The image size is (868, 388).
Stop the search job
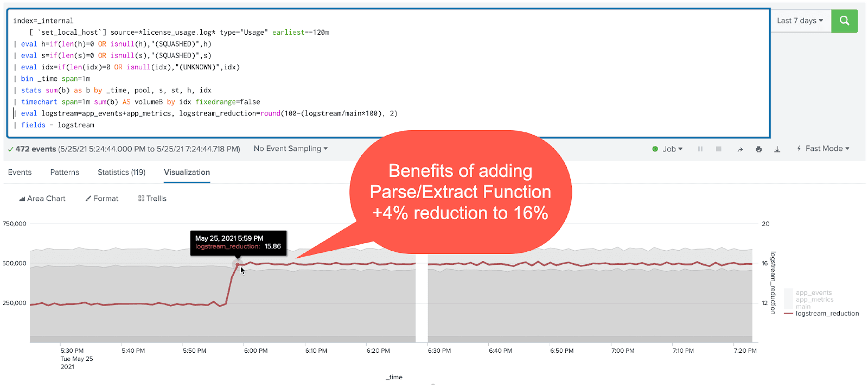[719, 149]
